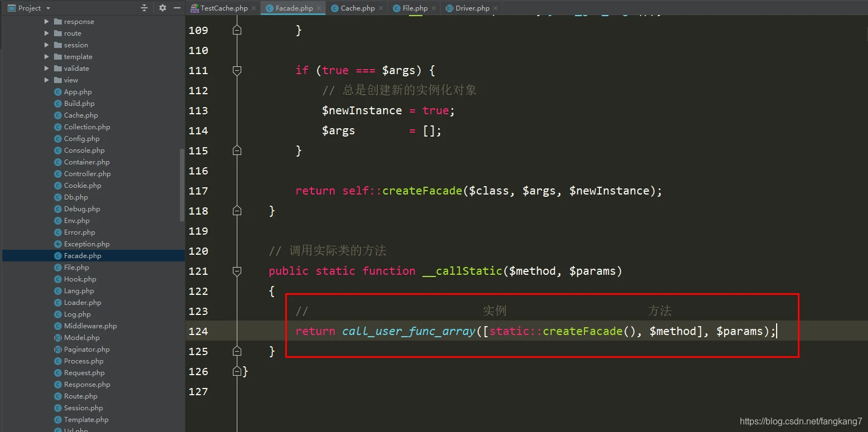Select Middleware.php in the file tree
This screenshot has height=432, width=868.
[x=90, y=326]
